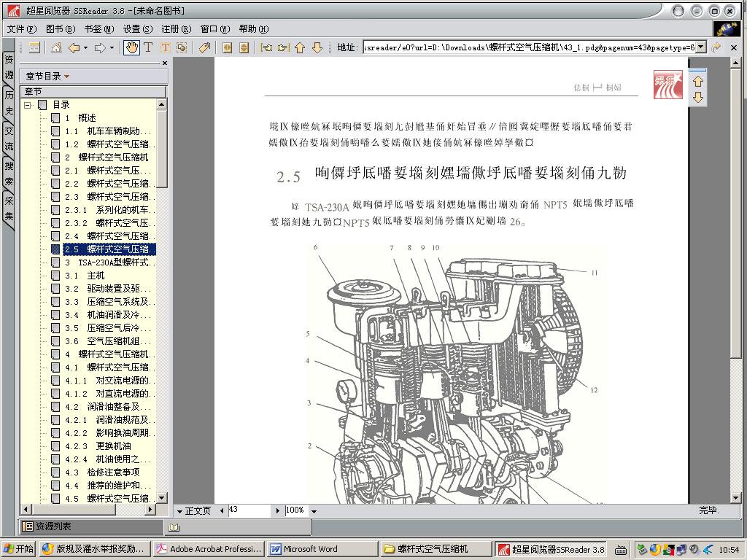Open the 100% zoom level dropdown
Image resolution: width=747 pixels, height=560 pixels.
314,511
